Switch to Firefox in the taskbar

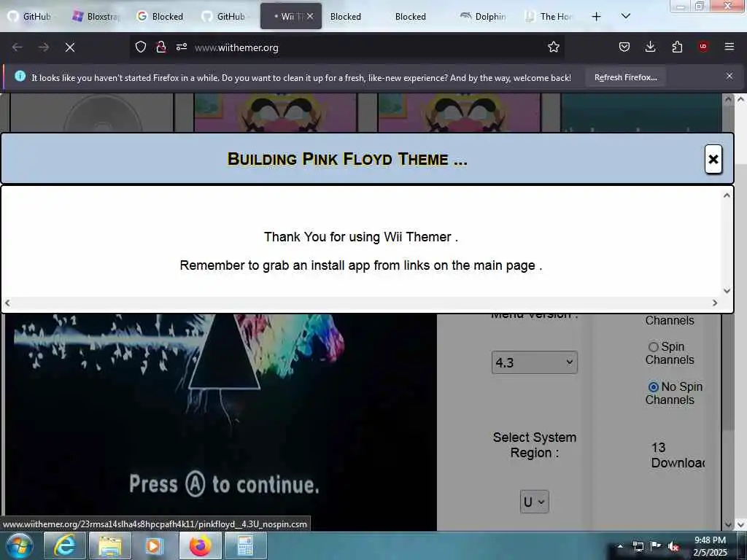[200, 545]
